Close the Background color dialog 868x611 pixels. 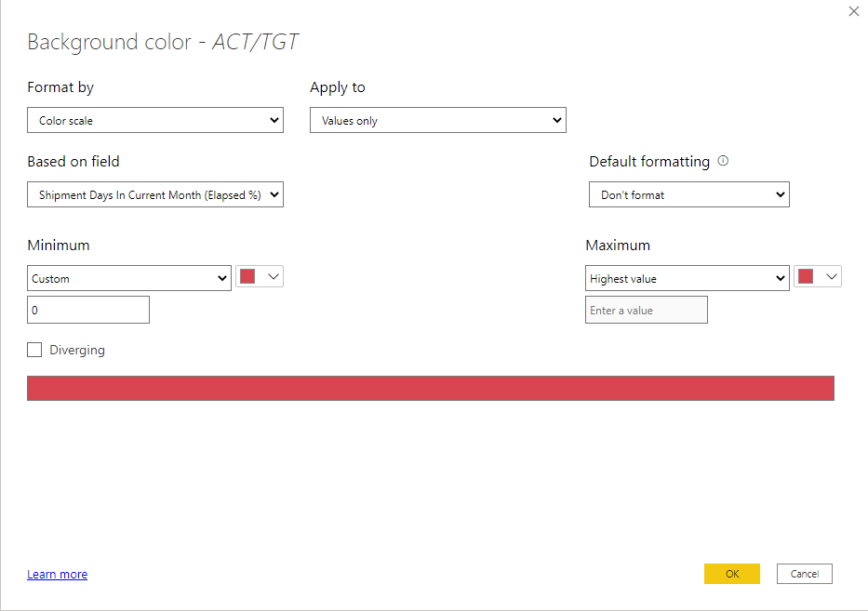(854, 11)
